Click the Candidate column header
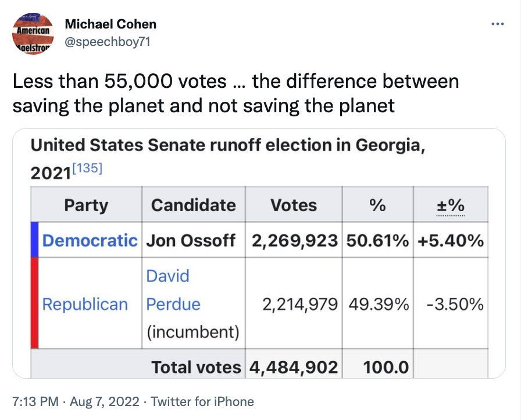This screenshot has height=420, width=521. click(193, 205)
